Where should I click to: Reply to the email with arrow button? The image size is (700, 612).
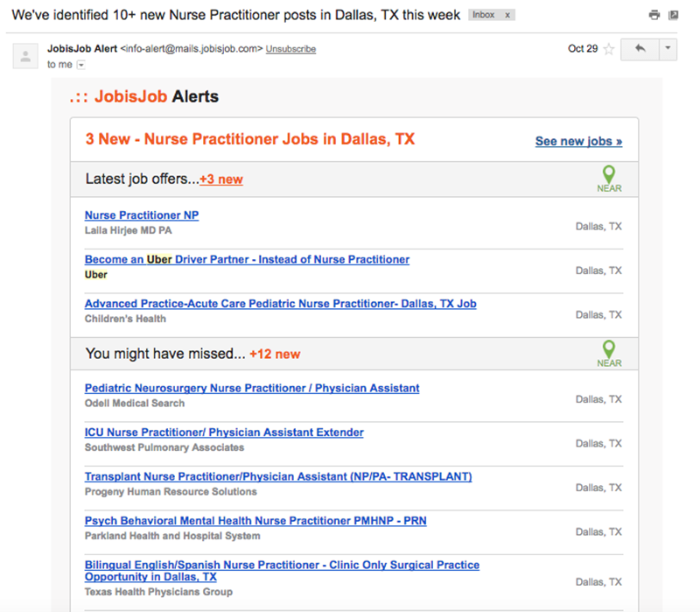(640, 49)
